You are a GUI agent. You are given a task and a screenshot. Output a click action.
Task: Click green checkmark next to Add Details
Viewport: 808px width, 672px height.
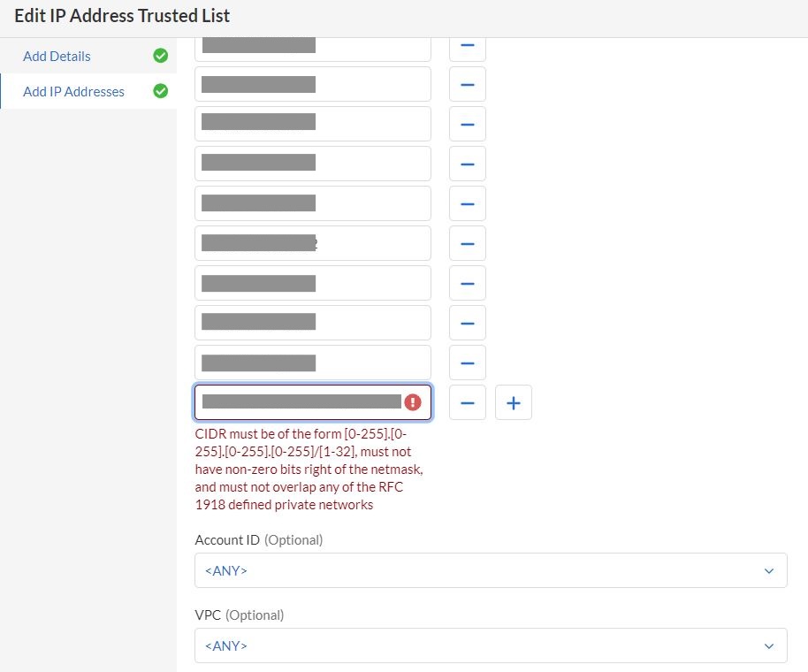click(x=161, y=56)
